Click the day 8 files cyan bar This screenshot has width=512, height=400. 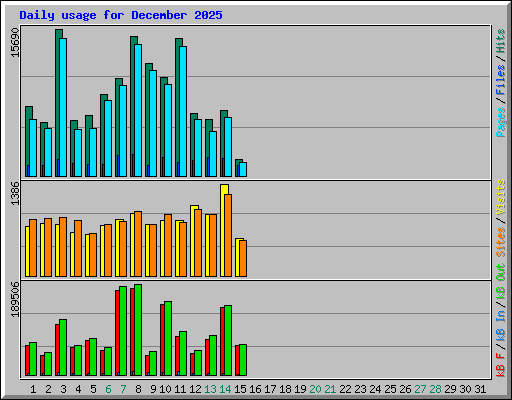click(138, 110)
